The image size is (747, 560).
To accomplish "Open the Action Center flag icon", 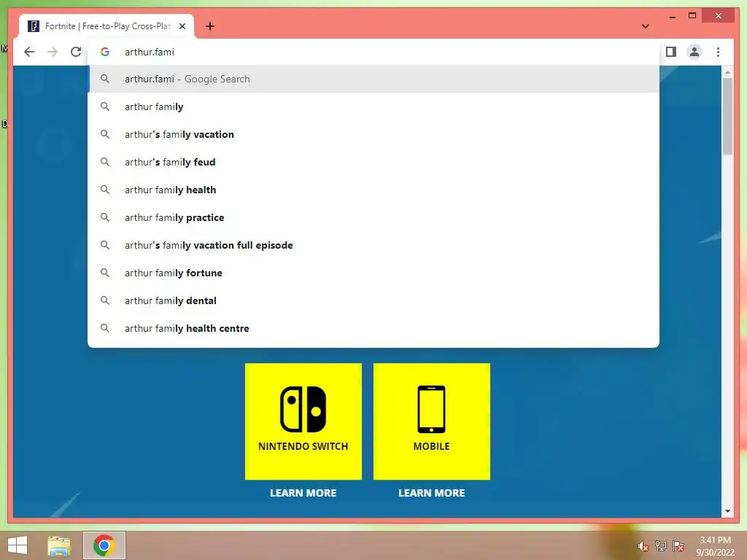I will pos(678,546).
